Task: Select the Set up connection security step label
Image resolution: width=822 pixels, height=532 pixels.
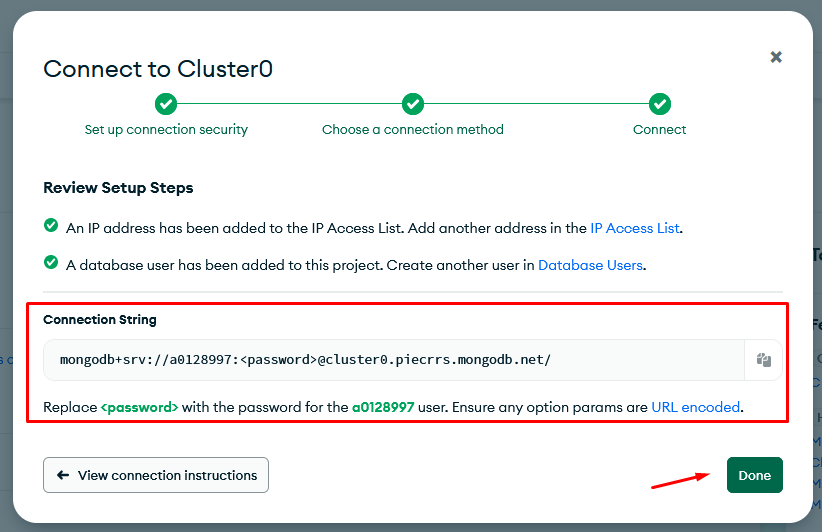Action: pos(166,129)
